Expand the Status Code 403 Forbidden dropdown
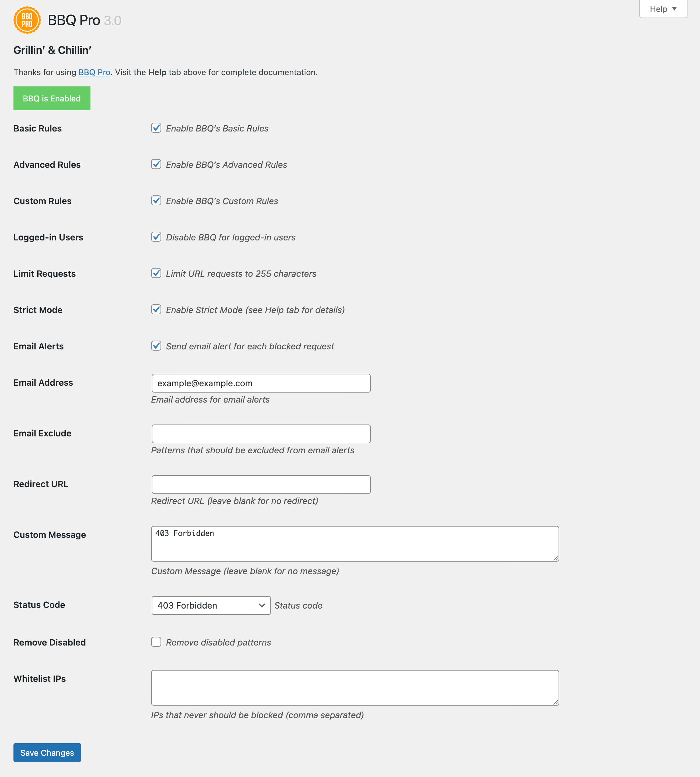Image resolution: width=700 pixels, height=777 pixels. pos(211,605)
